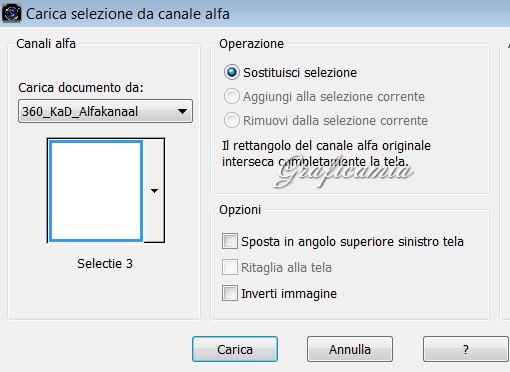Click the Carica button
This screenshot has height=372, width=510.
[x=235, y=349]
